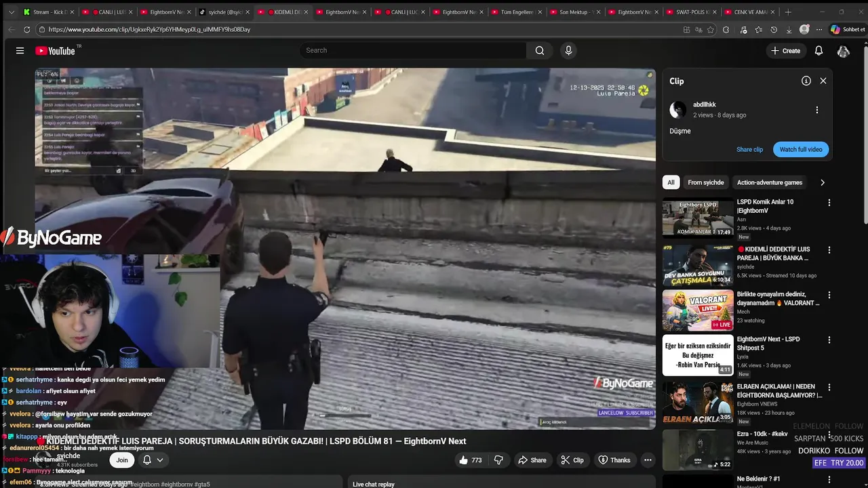Show clip info icon in Clip panel
The height and width of the screenshot is (488, 868).
(x=806, y=81)
